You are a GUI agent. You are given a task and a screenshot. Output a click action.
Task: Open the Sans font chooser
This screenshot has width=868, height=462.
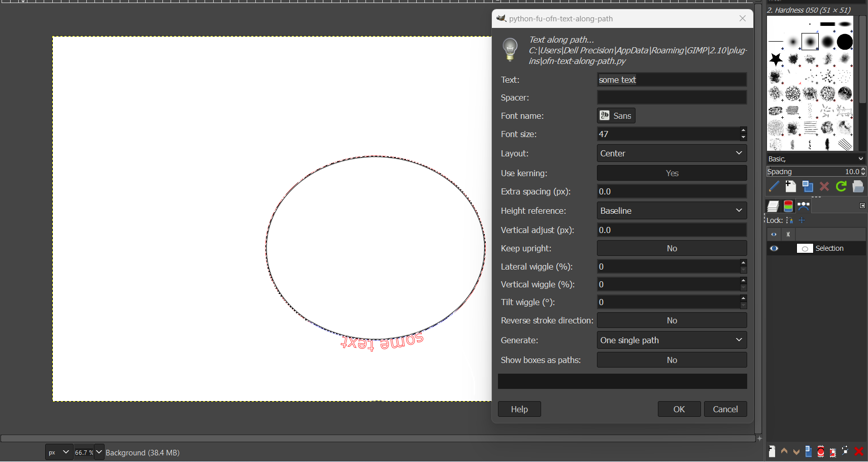(x=616, y=116)
